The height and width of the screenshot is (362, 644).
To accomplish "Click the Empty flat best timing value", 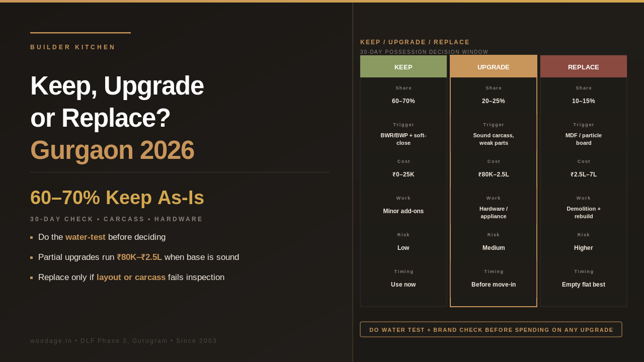I will pyautogui.click(x=584, y=285).
